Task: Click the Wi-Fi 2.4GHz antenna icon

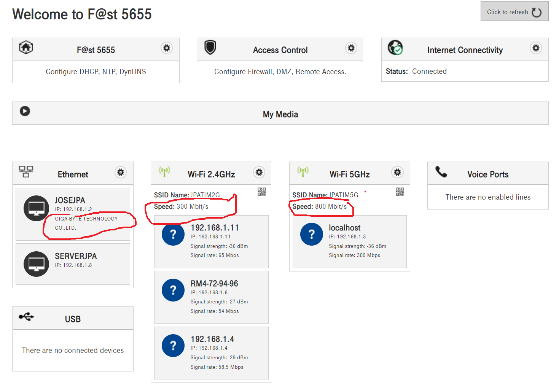Action: 164,172
